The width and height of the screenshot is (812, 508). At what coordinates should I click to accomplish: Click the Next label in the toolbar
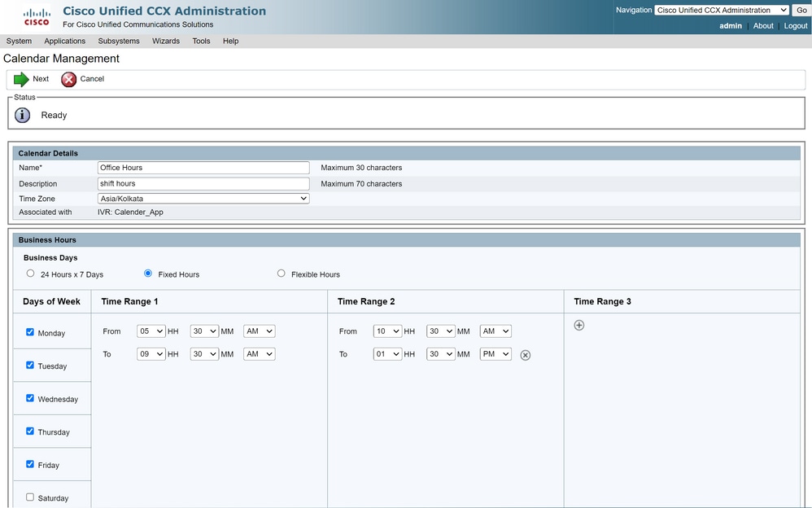(x=41, y=79)
